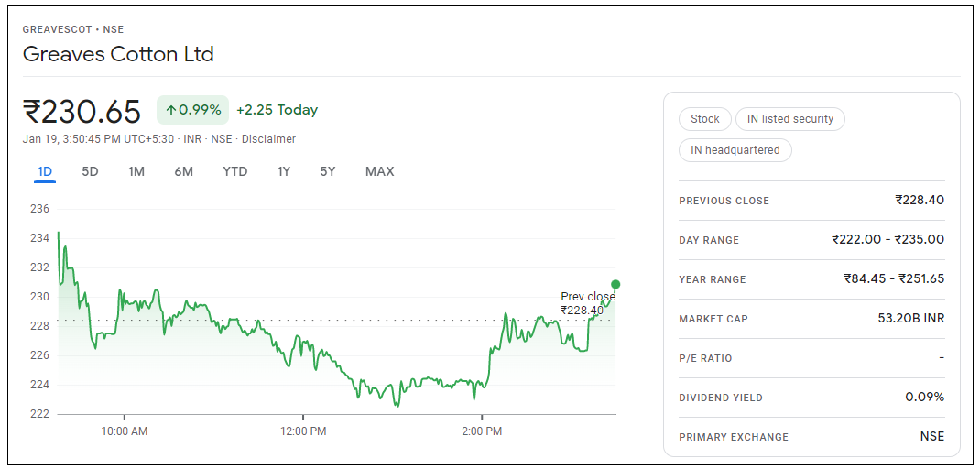
Task: Click the ₹230.65 current price
Action: click(x=82, y=112)
